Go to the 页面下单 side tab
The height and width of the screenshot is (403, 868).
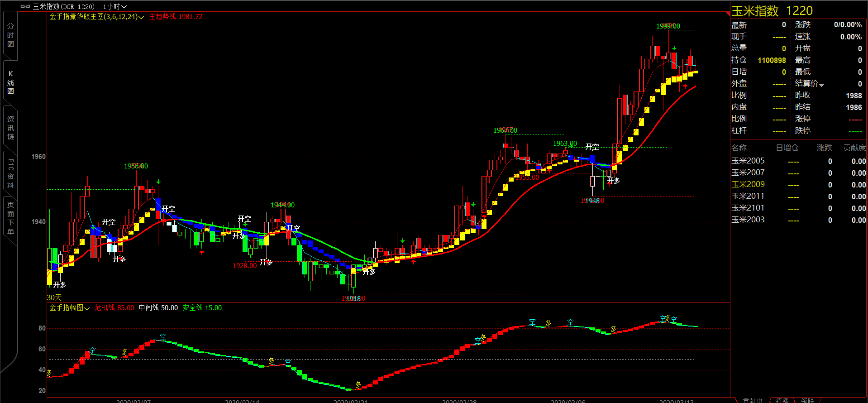[x=10, y=218]
